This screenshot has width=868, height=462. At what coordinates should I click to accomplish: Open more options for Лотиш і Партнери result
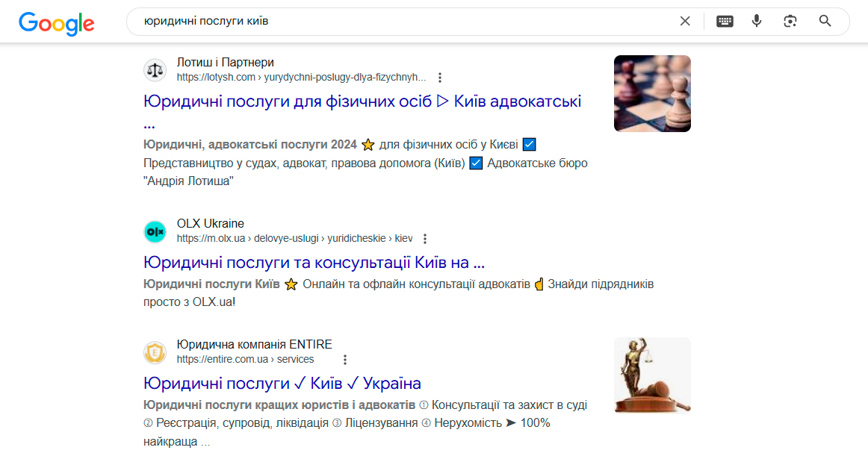pos(439,78)
